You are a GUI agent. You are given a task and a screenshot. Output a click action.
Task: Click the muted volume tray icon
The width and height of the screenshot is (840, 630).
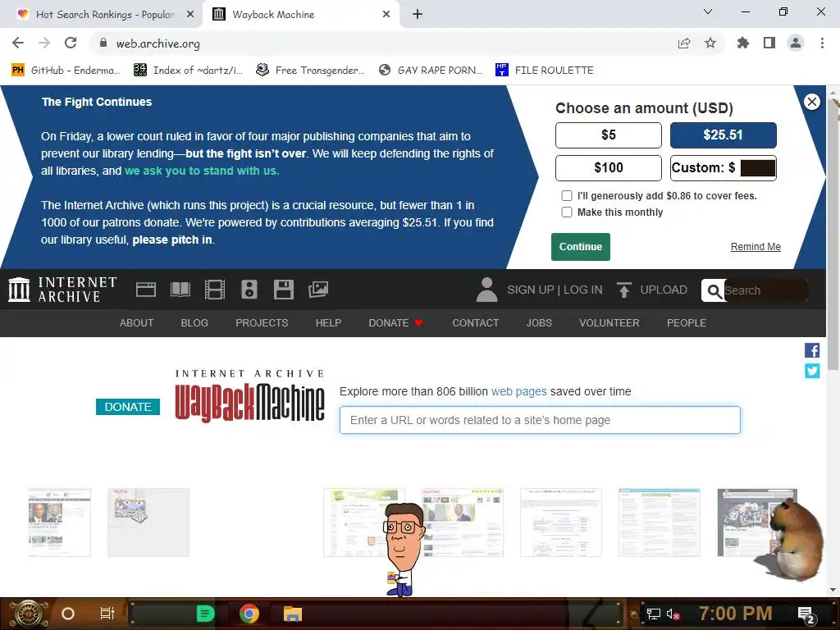pyautogui.click(x=673, y=614)
